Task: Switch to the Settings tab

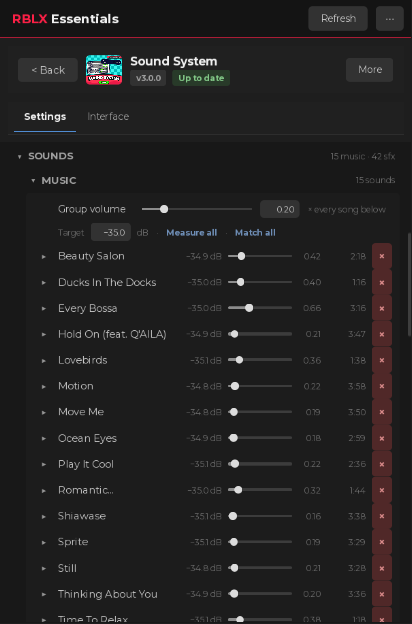Action: [x=45, y=117]
